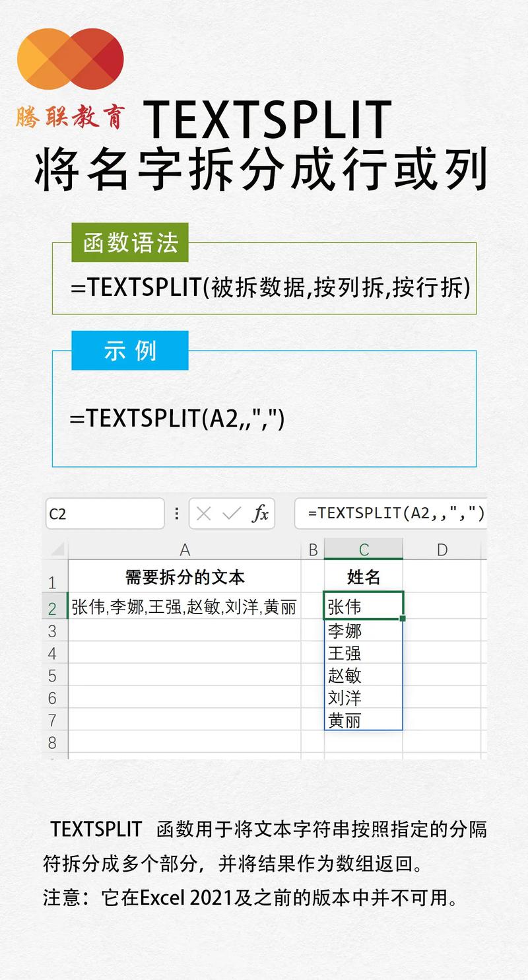Click inside the formula bar showing TEXTSPLIT
The height and width of the screenshot is (980, 528).
pos(396,513)
